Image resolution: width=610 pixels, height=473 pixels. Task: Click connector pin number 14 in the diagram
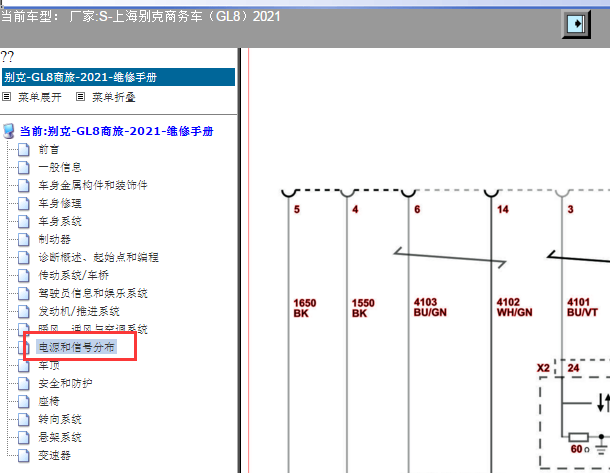(503, 209)
